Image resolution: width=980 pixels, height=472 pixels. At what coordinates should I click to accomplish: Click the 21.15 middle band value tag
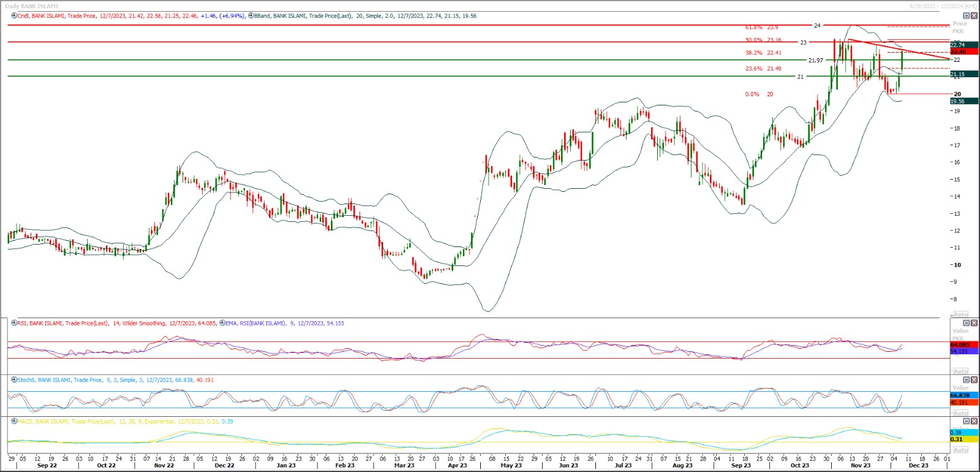pos(964,74)
